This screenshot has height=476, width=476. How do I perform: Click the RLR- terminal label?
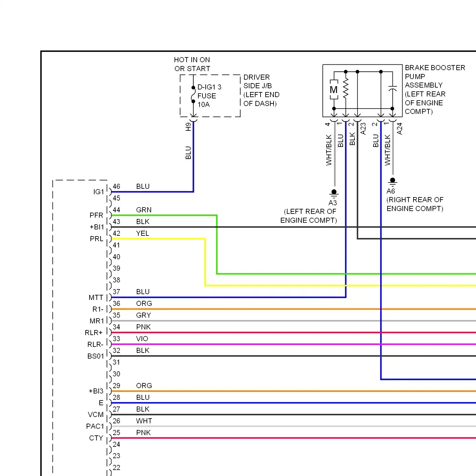[x=95, y=344]
